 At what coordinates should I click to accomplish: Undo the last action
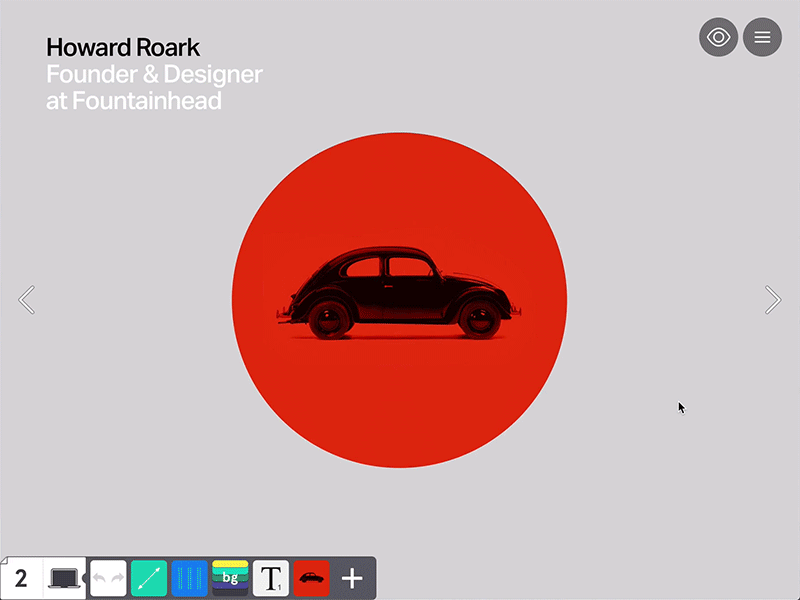pyautogui.click(x=101, y=577)
